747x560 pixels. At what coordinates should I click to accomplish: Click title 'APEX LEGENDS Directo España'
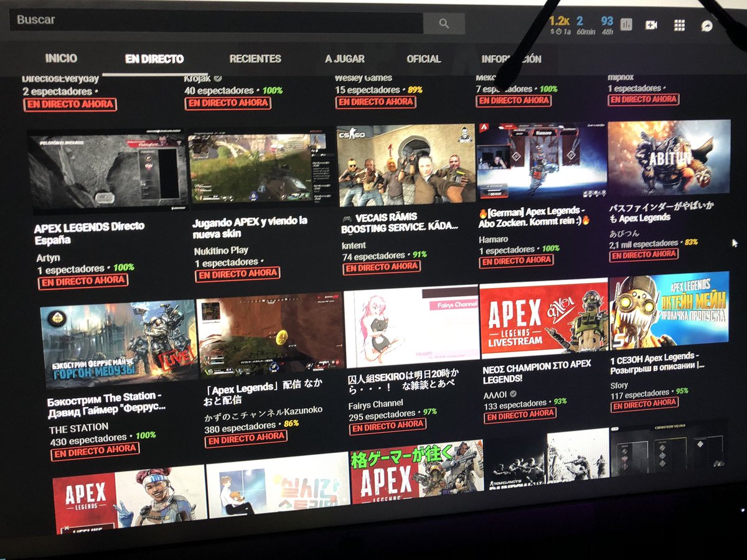coord(88,233)
